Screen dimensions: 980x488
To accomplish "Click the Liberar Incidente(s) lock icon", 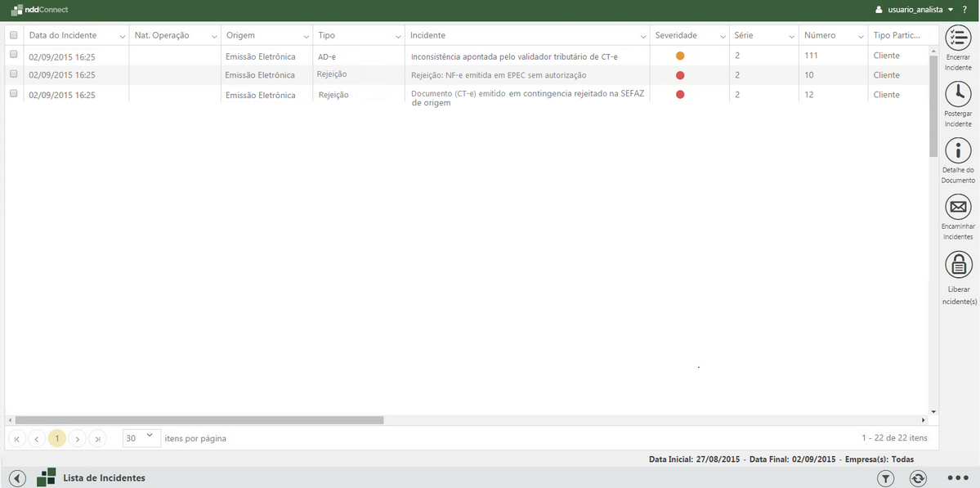I will coord(957,265).
